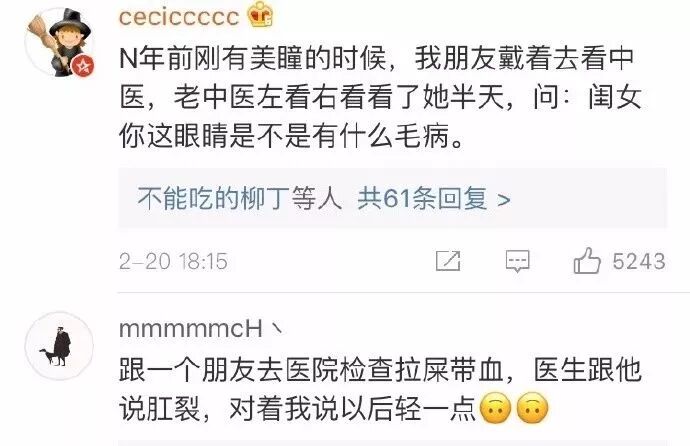The height and width of the screenshot is (446, 690).
Task: Tap the 2-20 18:15 timestamp
Action: [x=173, y=261]
